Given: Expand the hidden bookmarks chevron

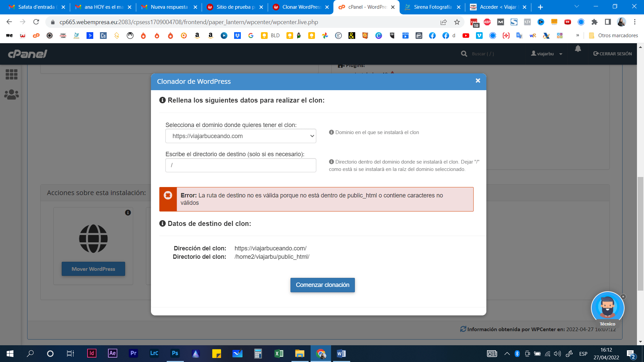Looking at the screenshot, I should click(x=578, y=36).
